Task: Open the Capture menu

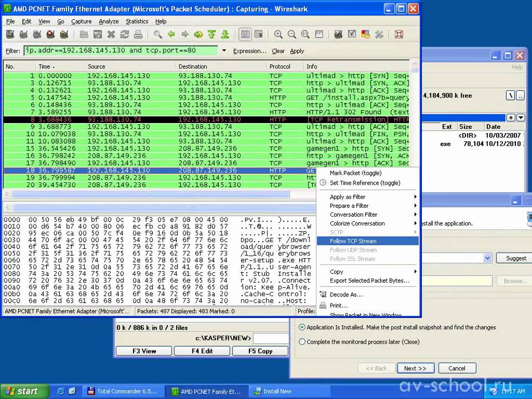Action: click(x=81, y=22)
